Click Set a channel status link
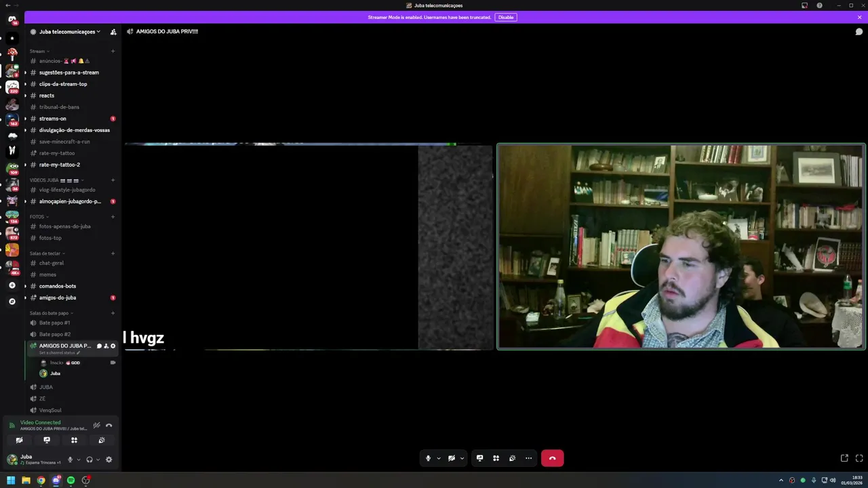Viewport: 868px width, 488px height. [x=60, y=352]
